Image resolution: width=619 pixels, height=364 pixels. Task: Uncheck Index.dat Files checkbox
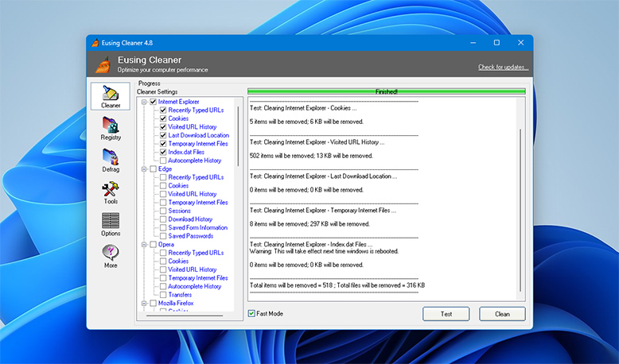163,152
